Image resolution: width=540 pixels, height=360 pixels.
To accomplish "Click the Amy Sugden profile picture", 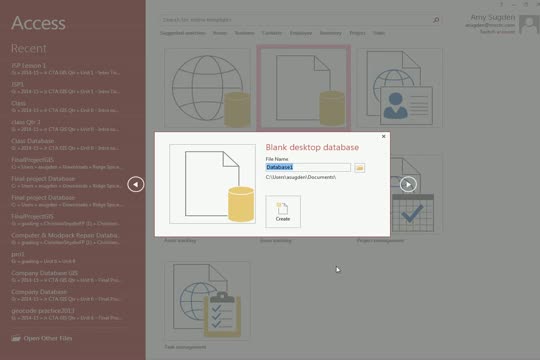I will (x=528, y=24).
